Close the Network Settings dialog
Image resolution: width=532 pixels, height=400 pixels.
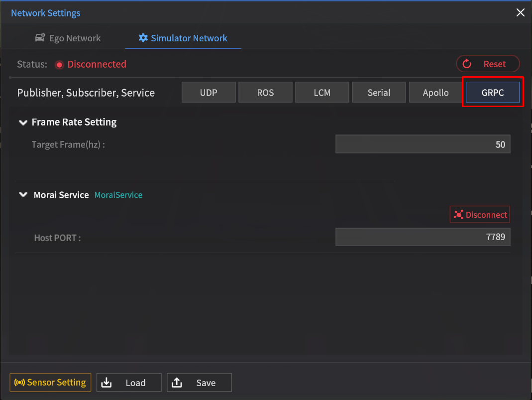(520, 13)
